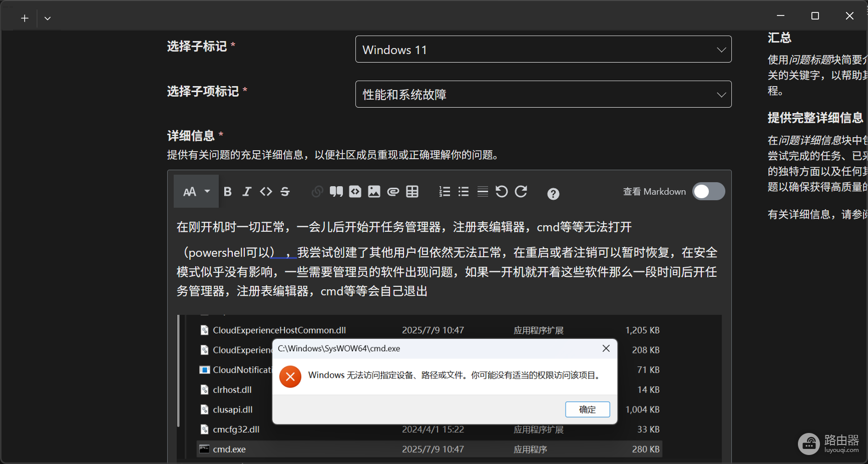Click the file list scrollbar in embedded image
Screen dimensions: 868x464
coord(179,370)
